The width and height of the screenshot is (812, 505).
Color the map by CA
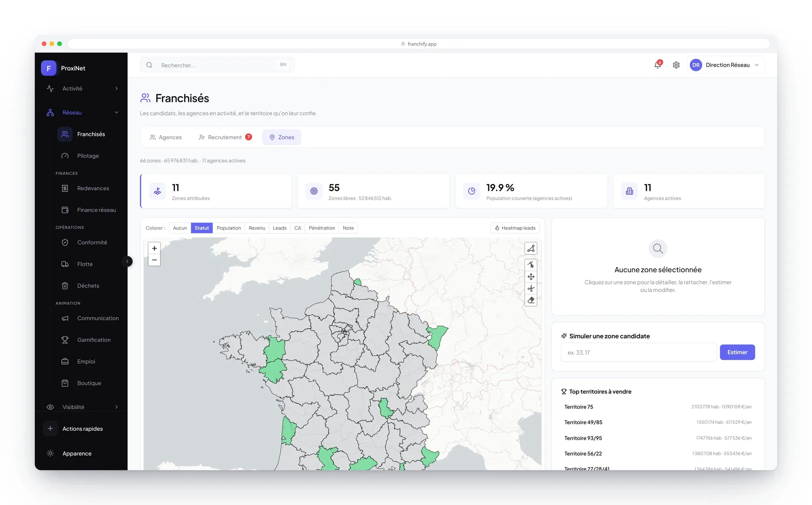298,228
